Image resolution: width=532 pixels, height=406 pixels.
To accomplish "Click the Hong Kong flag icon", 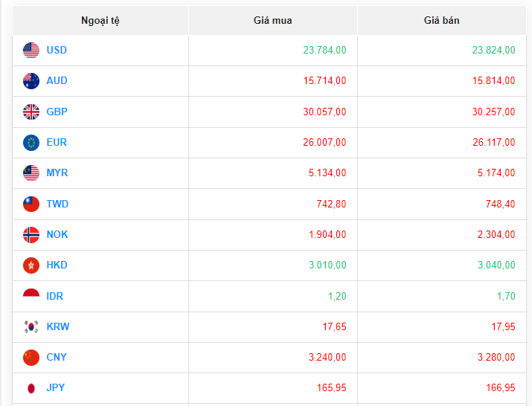I will click(x=31, y=265).
